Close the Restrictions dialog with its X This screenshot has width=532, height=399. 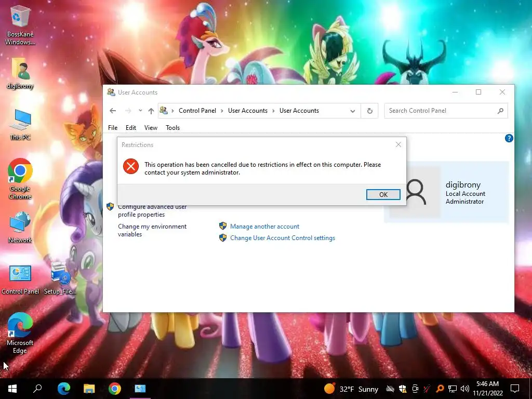[x=398, y=144]
